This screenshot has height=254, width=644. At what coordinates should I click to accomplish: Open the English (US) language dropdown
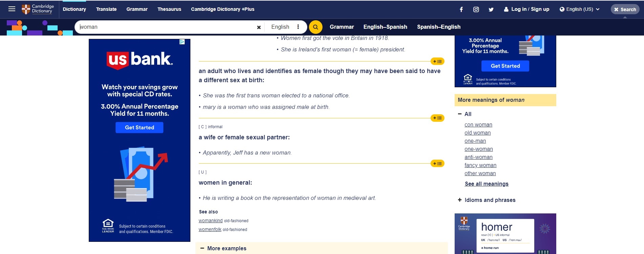[579, 9]
